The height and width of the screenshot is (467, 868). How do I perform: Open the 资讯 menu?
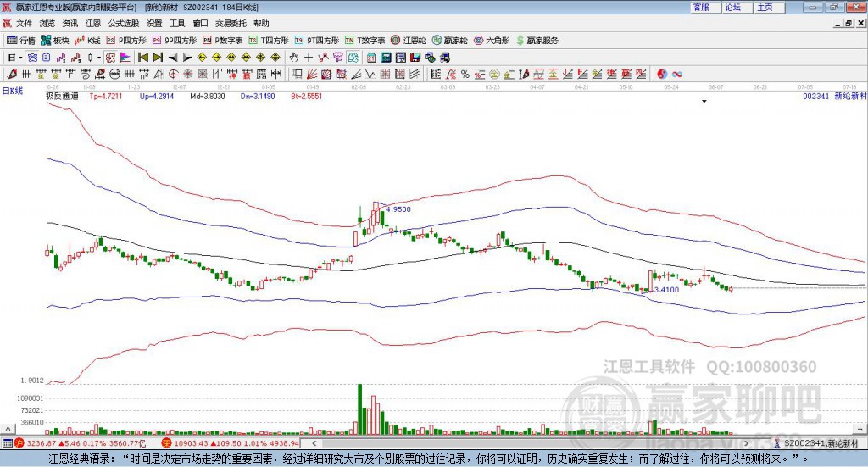[x=70, y=23]
